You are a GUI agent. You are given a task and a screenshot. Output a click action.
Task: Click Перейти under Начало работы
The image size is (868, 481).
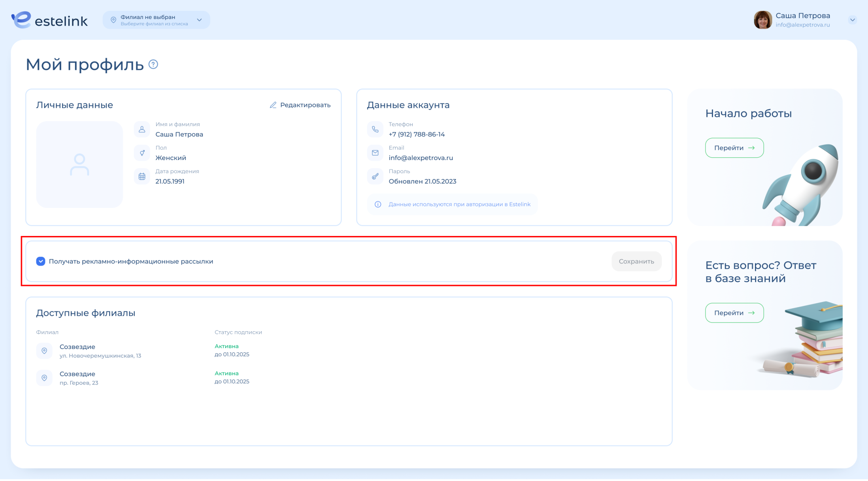coord(734,148)
